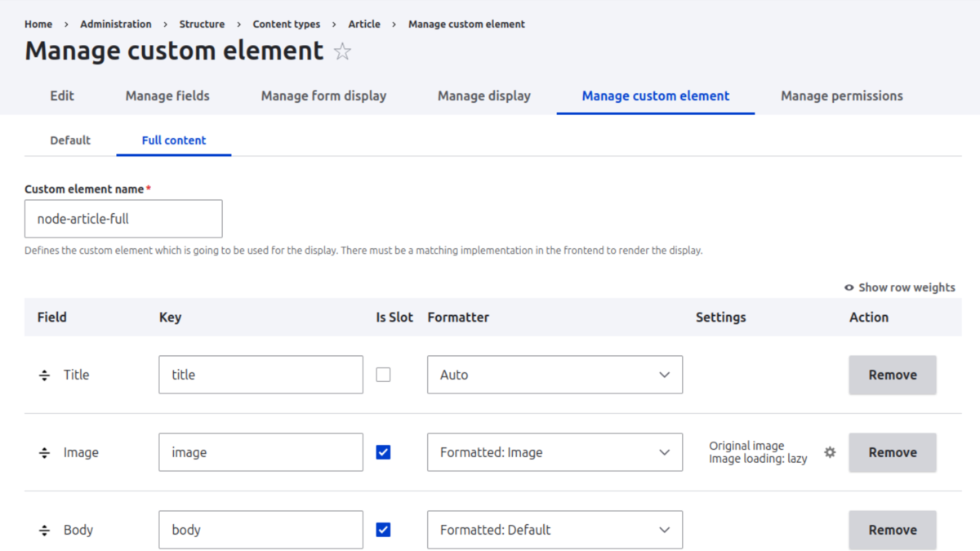The image size is (980, 551).
Task: Remove the Title field row
Action: 892,374
